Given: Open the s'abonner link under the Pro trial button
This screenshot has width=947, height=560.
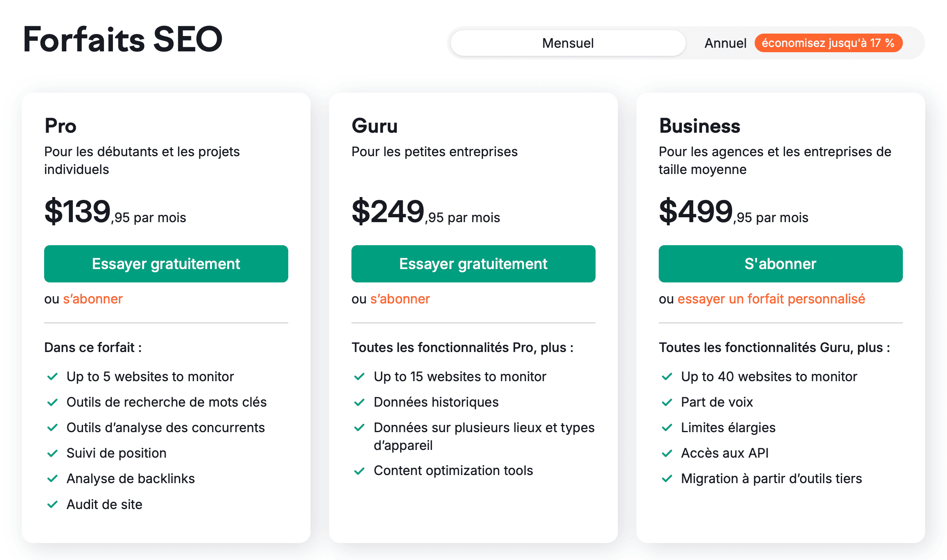Looking at the screenshot, I should click(x=93, y=299).
